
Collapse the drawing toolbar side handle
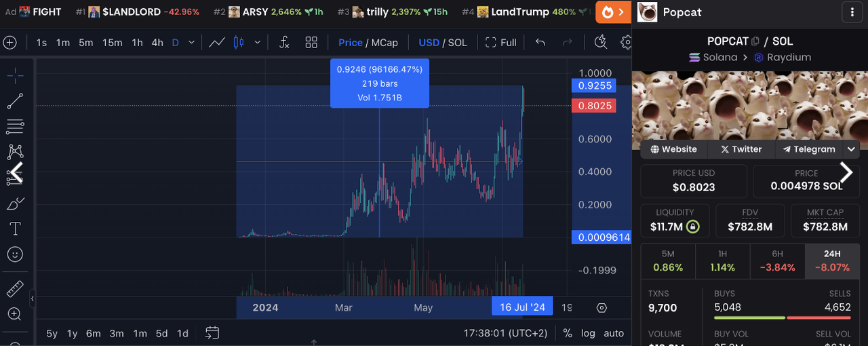click(x=33, y=298)
